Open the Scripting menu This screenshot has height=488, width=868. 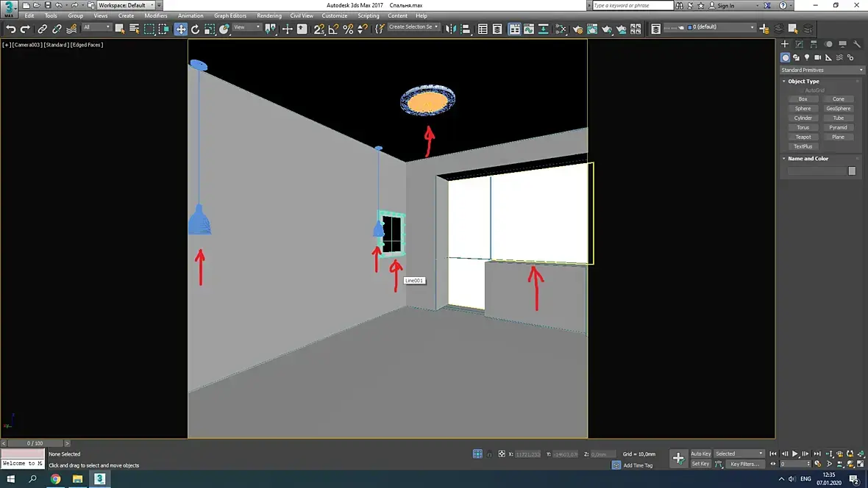(x=368, y=15)
